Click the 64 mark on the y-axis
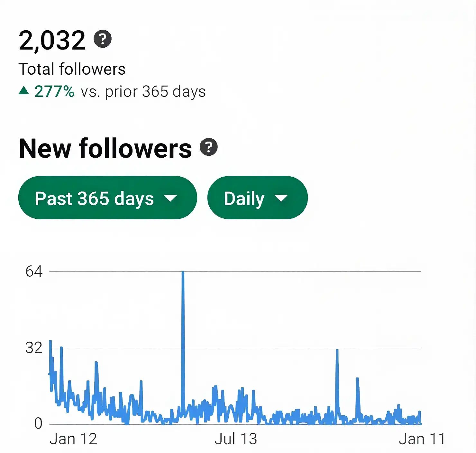476x453 pixels. (33, 271)
